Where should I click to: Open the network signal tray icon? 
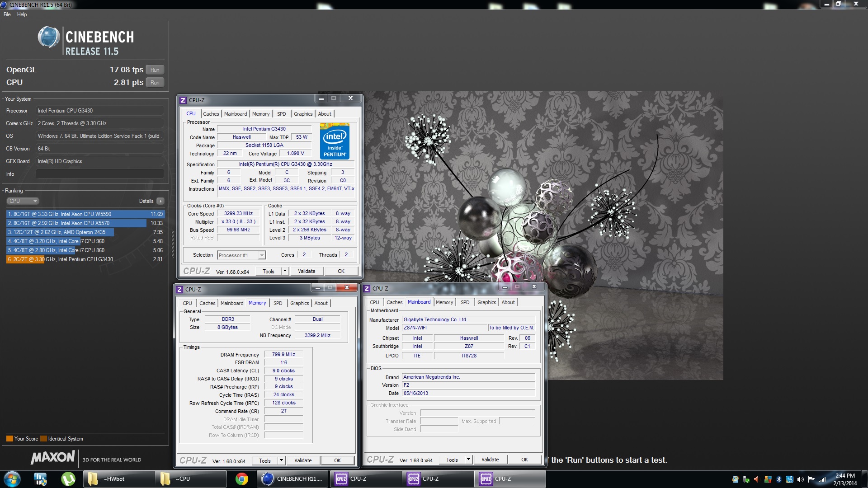[822, 479]
